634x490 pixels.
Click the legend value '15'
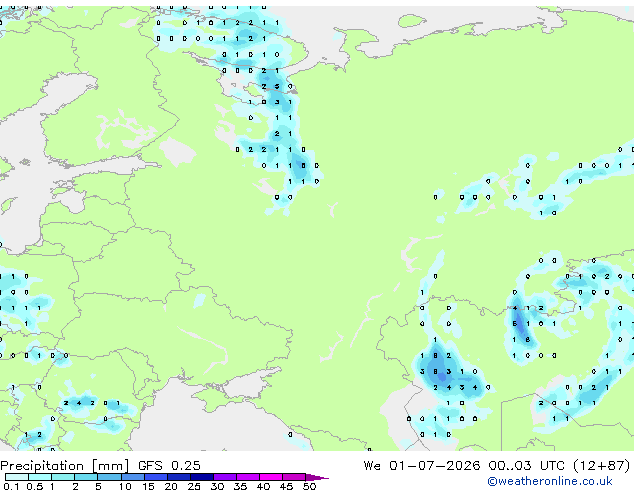click(148, 486)
